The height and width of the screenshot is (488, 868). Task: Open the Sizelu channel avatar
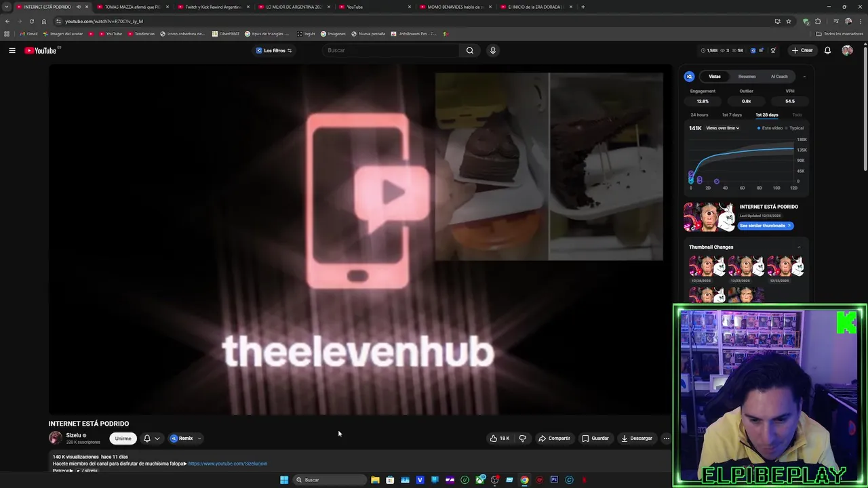coord(56,438)
